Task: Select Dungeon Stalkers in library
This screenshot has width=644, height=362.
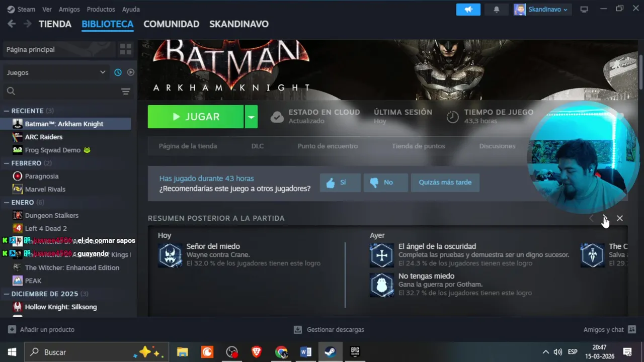Action: coord(66,215)
